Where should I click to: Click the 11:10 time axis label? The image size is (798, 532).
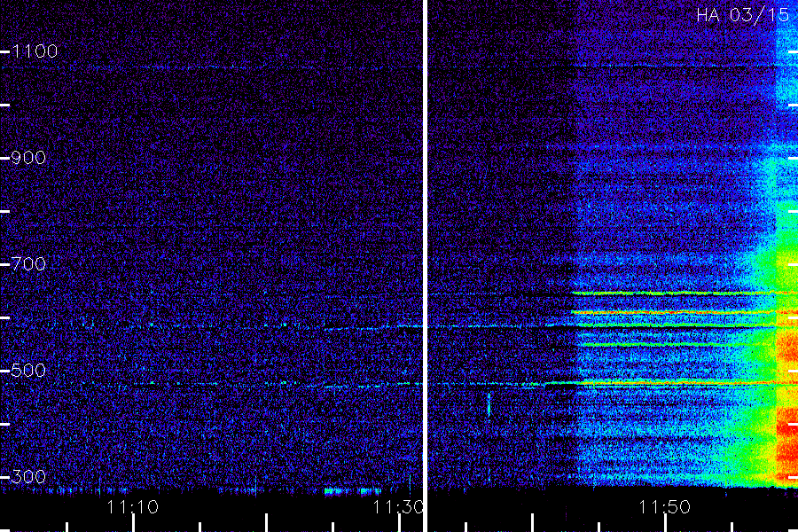[x=133, y=507]
